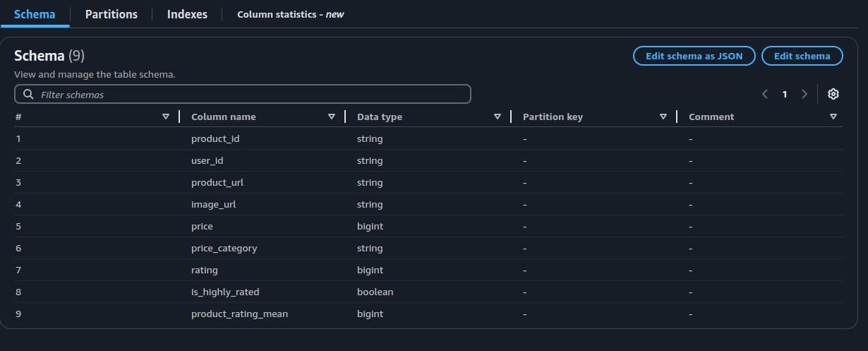The width and height of the screenshot is (868, 351).
Task: Select the product_id column name
Action: pyautogui.click(x=215, y=138)
